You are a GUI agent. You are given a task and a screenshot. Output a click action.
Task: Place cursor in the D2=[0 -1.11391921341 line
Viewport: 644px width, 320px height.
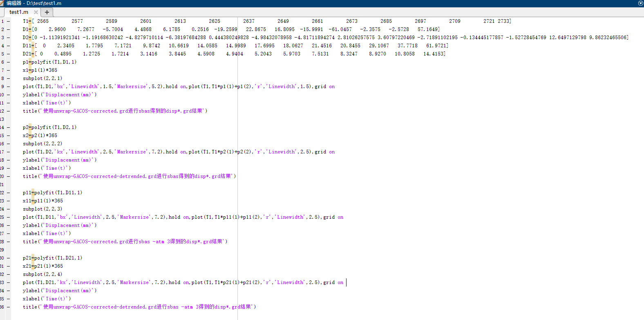pyautogui.click(x=325, y=38)
